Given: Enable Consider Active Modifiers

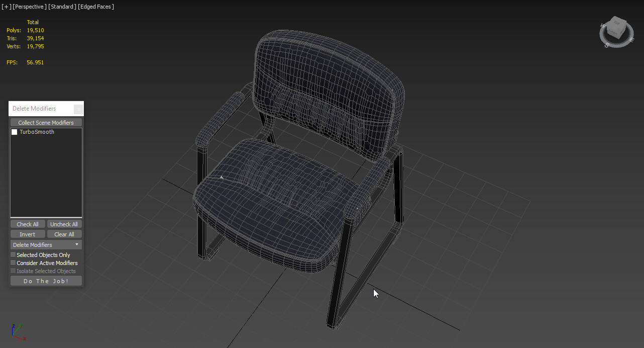Looking at the screenshot, I should (13, 263).
